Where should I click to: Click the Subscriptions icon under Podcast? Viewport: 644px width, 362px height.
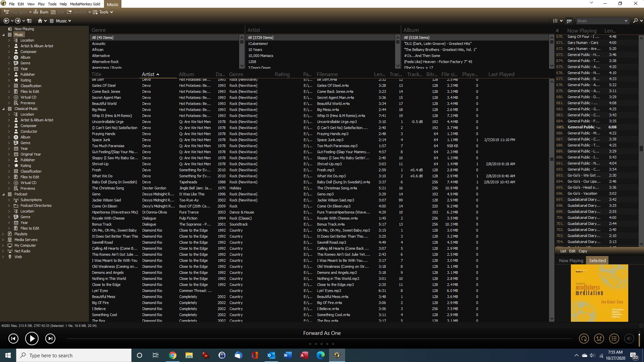pyautogui.click(x=16, y=200)
